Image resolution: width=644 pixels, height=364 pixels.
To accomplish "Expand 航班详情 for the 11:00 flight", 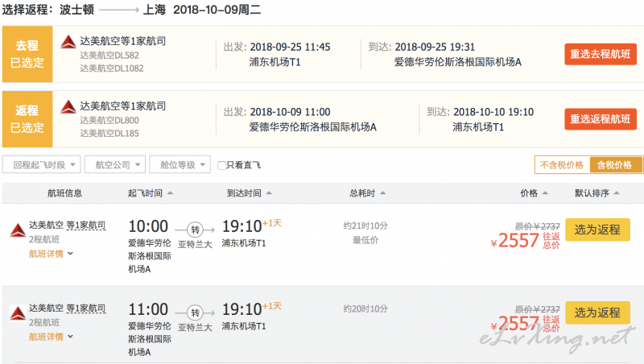I will [51, 337].
